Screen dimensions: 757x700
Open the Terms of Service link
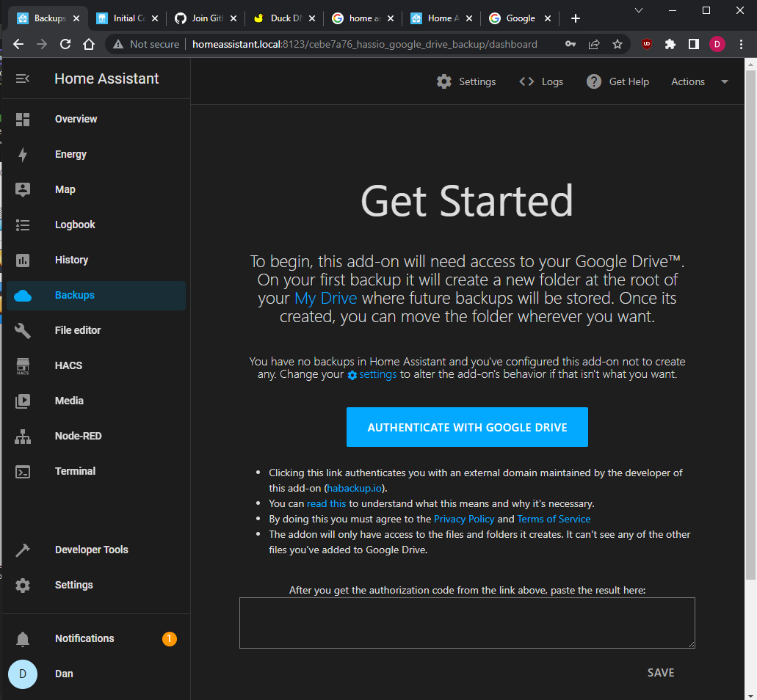click(554, 519)
